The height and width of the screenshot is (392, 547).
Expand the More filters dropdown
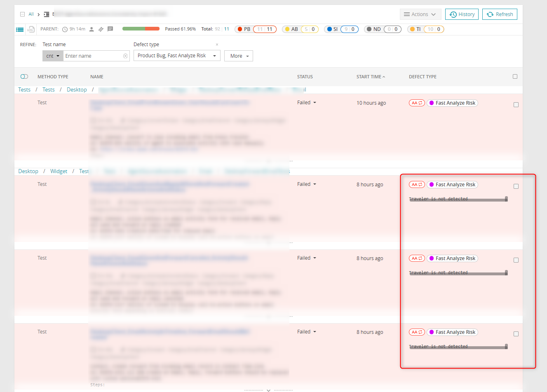click(x=239, y=56)
